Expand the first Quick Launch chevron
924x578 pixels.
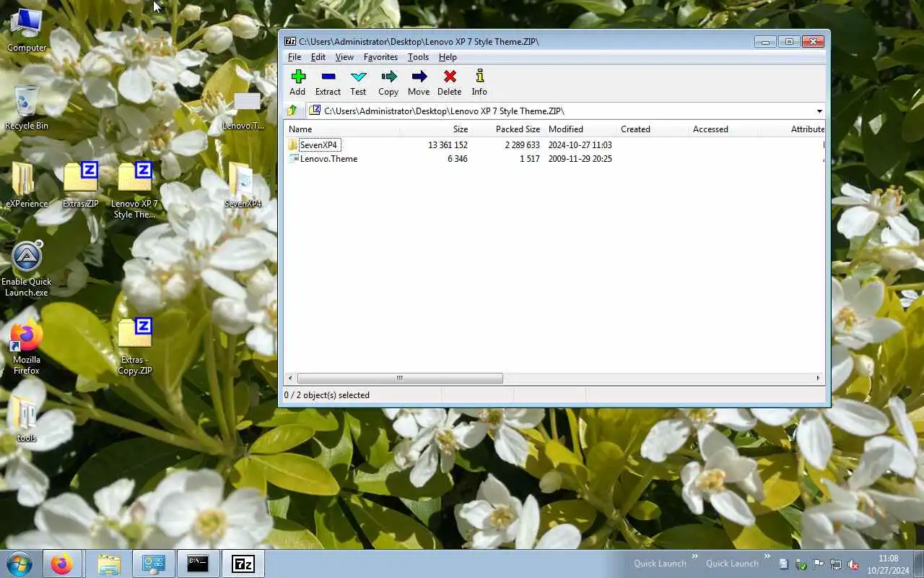(x=695, y=556)
